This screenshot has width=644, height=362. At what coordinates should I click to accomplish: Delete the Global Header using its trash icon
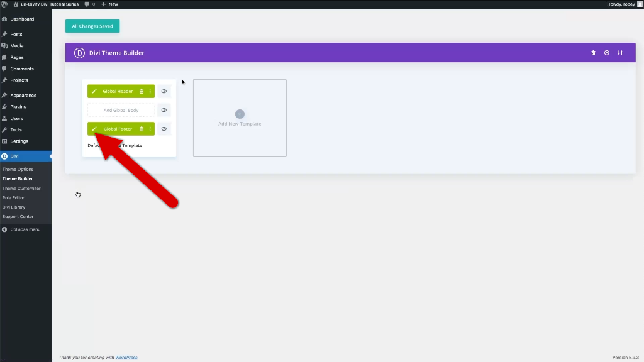(x=142, y=92)
